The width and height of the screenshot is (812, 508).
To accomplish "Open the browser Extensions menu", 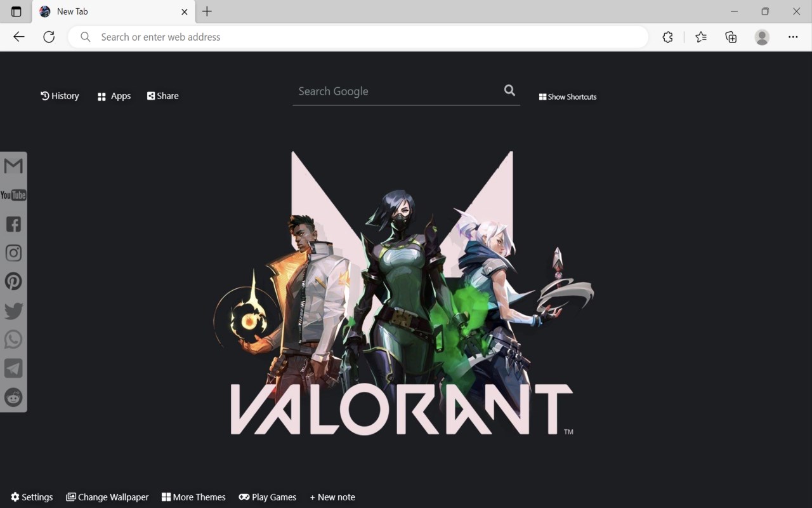I will (x=667, y=37).
